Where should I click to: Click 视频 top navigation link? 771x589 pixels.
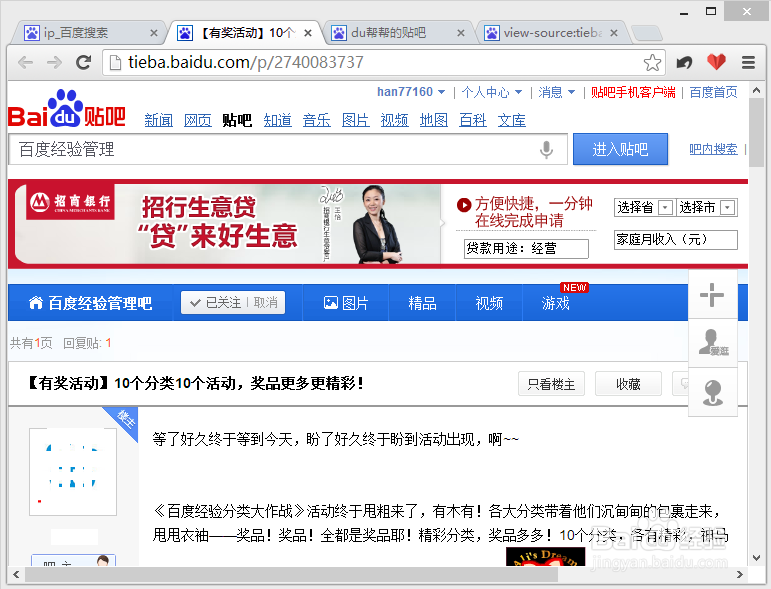(394, 119)
